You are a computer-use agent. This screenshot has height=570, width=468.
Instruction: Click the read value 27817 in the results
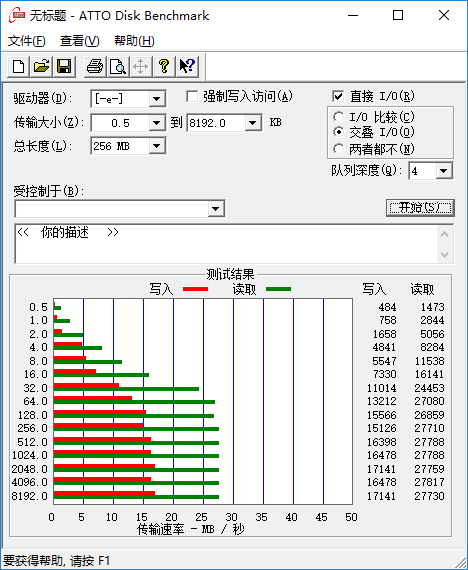[x=429, y=482]
